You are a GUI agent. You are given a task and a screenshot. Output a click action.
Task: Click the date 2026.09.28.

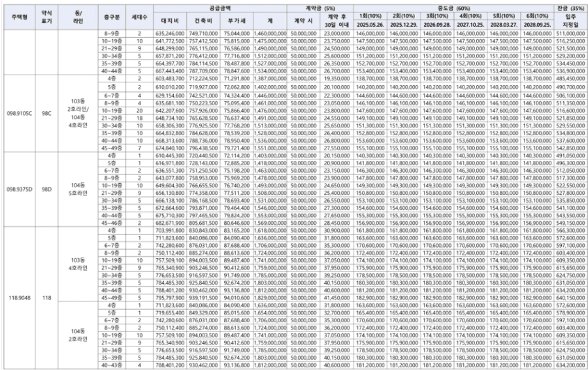tap(437, 25)
